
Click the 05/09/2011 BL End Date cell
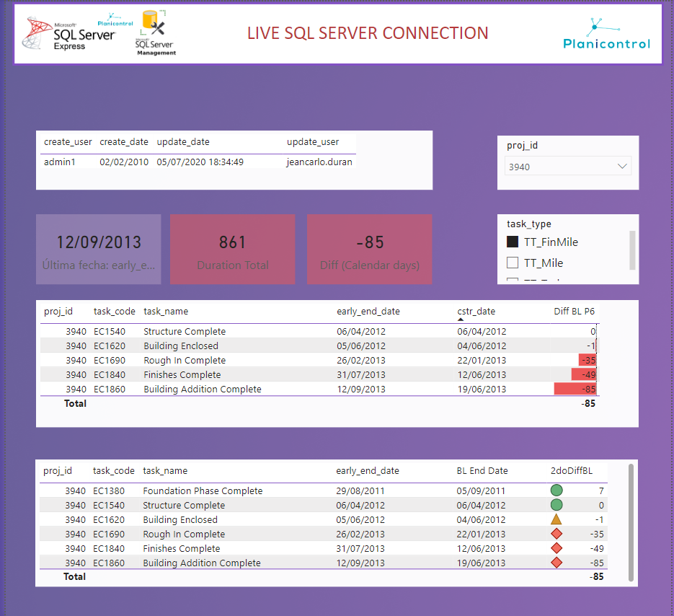[481, 490]
